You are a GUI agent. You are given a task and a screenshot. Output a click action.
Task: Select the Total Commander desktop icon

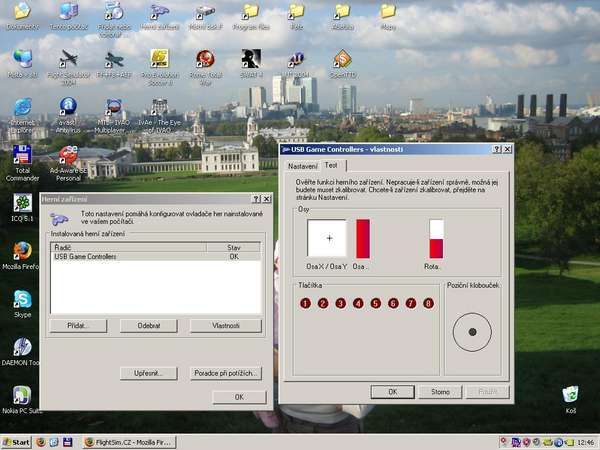click(23, 163)
